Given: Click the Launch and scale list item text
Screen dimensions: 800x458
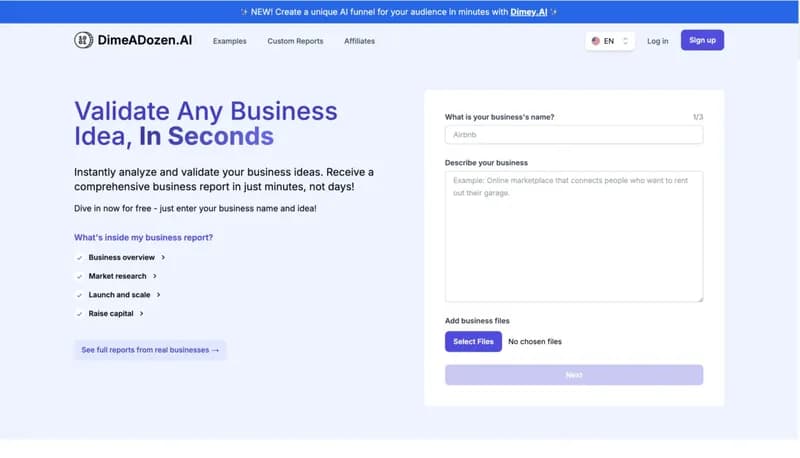Looking at the screenshot, I should pos(119,295).
